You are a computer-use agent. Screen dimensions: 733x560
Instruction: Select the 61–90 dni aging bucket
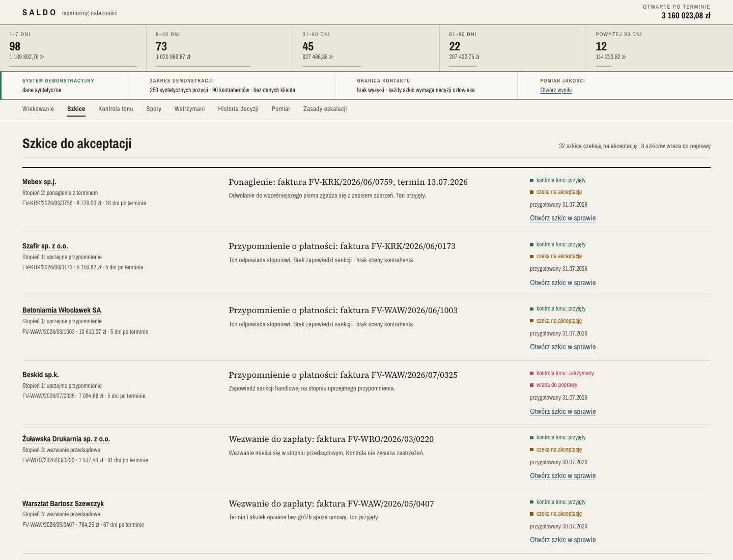coord(513,48)
